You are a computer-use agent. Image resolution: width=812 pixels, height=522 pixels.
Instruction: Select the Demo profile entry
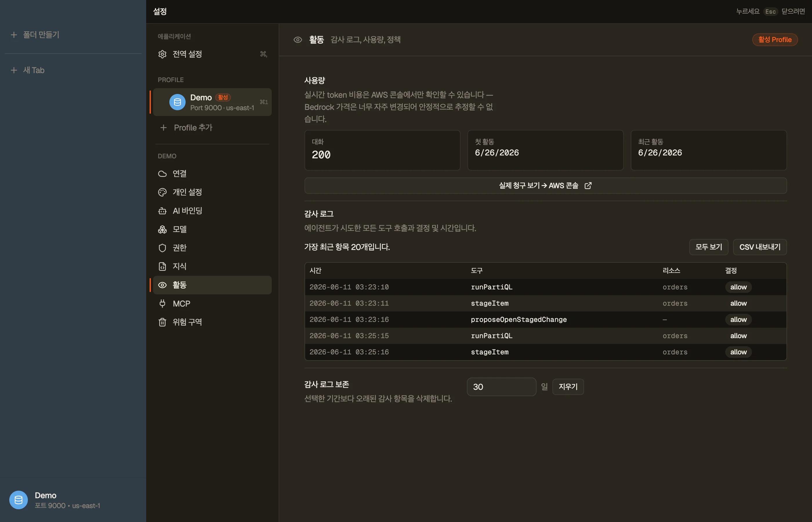pos(212,102)
